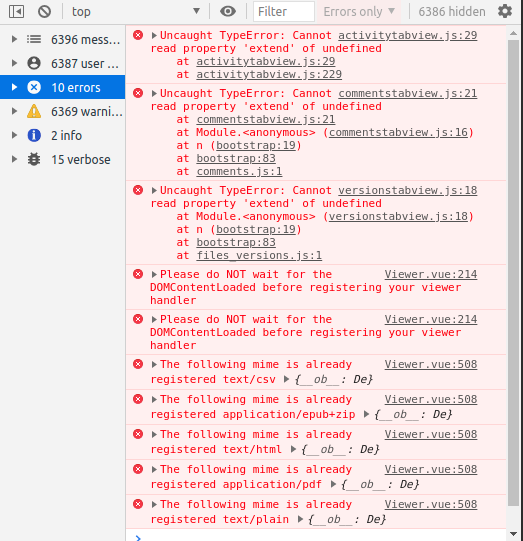Click error icon of commentstabview TypeError

138,93
